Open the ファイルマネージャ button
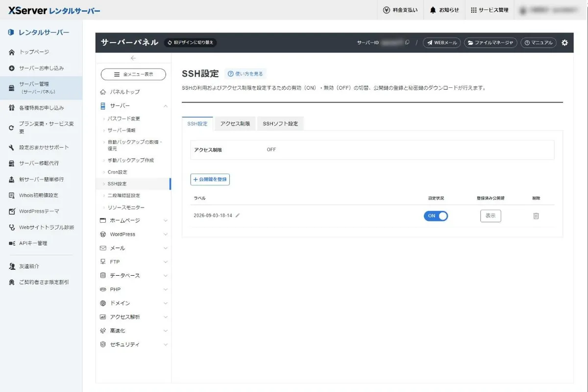588x392 pixels. (x=490, y=43)
